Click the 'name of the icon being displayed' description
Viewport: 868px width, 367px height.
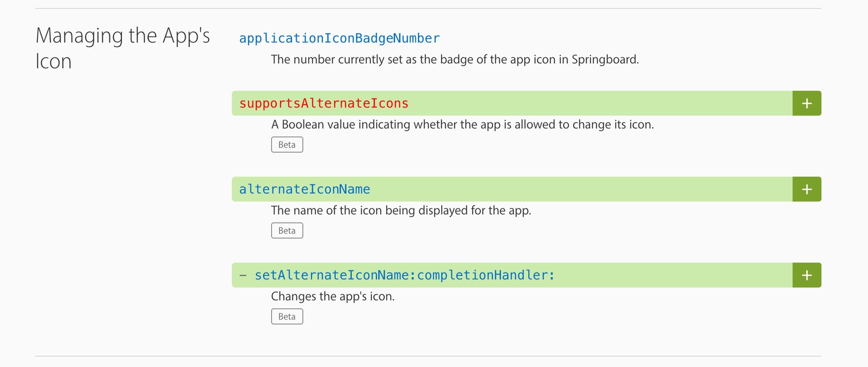coord(401,210)
